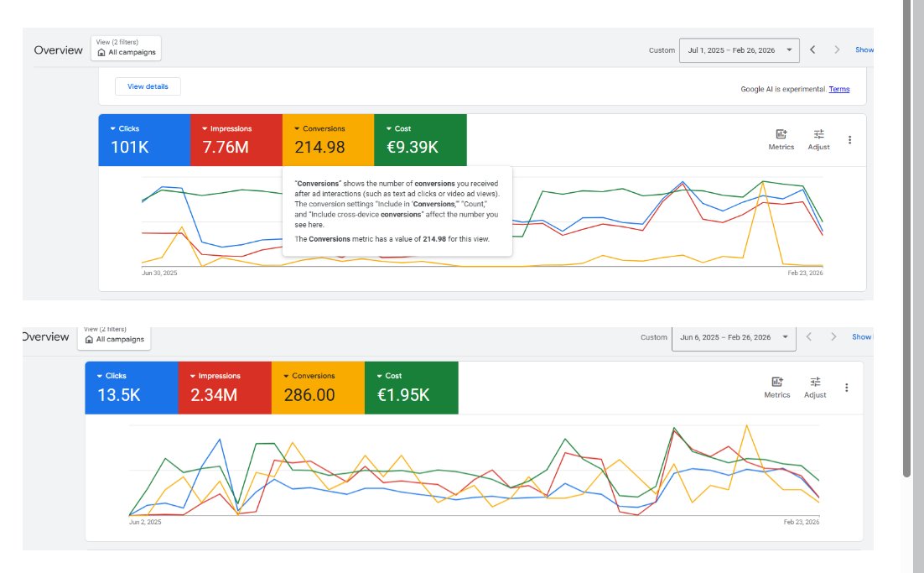
Task: Click the upper Overview heading
Action: pos(59,50)
